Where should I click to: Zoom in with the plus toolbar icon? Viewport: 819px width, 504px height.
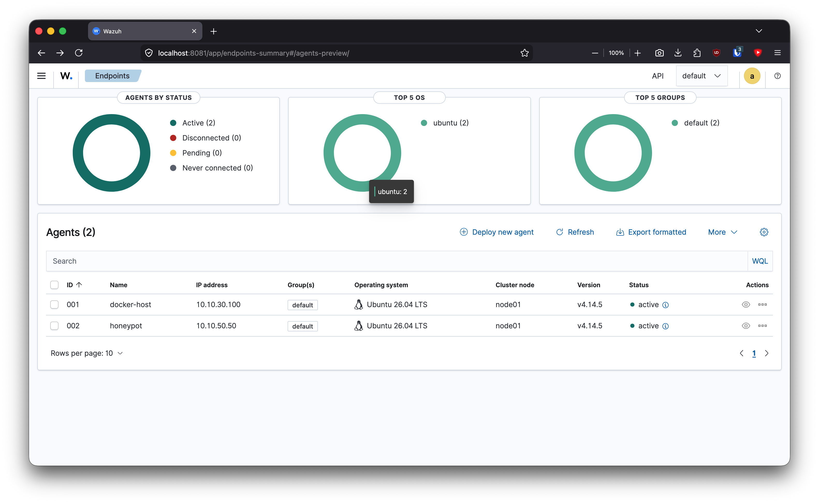(x=637, y=53)
